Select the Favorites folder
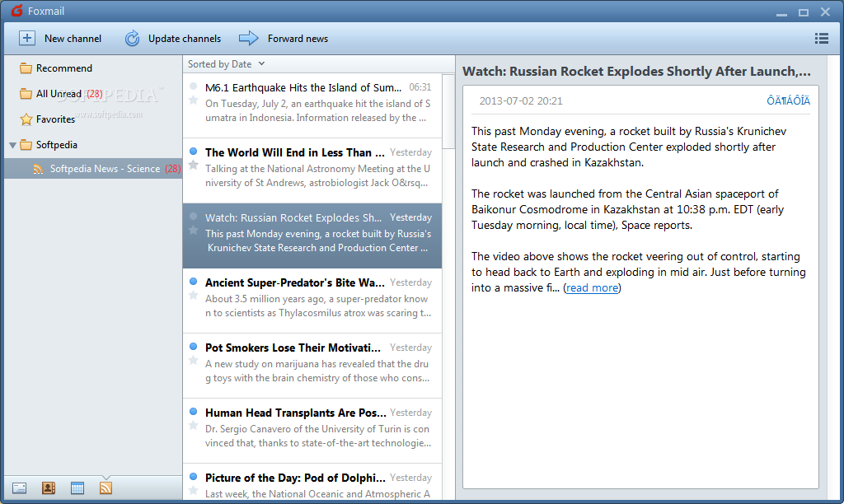The image size is (844, 504). point(93,119)
